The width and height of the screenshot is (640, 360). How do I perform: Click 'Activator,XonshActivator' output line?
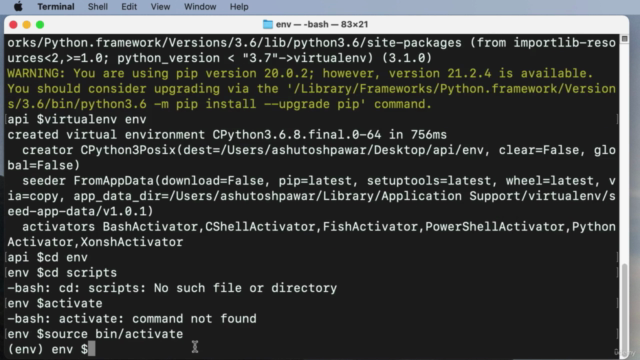tap(95, 242)
